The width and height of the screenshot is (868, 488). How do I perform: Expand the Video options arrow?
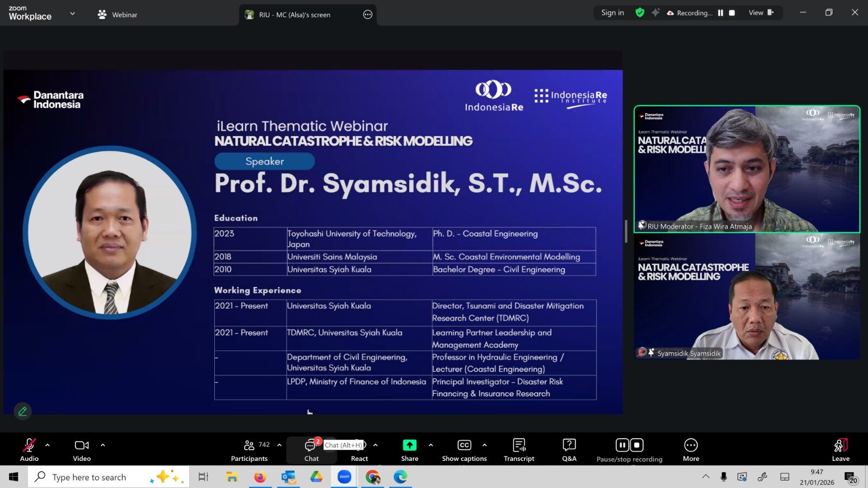103,445
